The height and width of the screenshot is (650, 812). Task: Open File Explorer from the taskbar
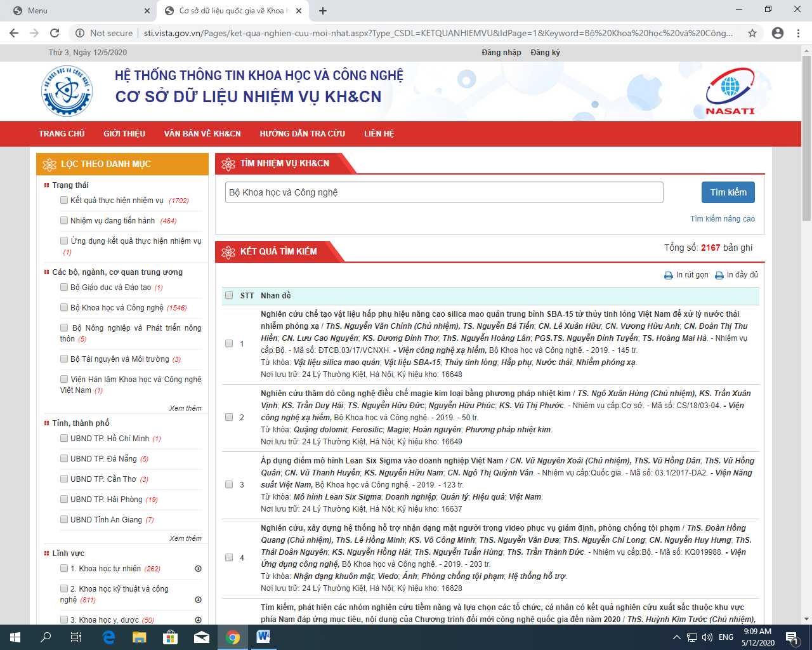point(139,637)
